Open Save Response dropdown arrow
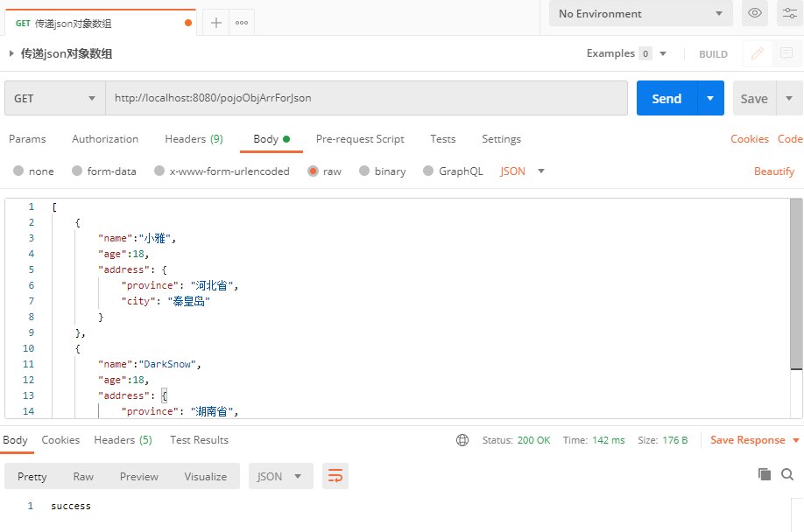Image resolution: width=804 pixels, height=532 pixels. (796, 440)
